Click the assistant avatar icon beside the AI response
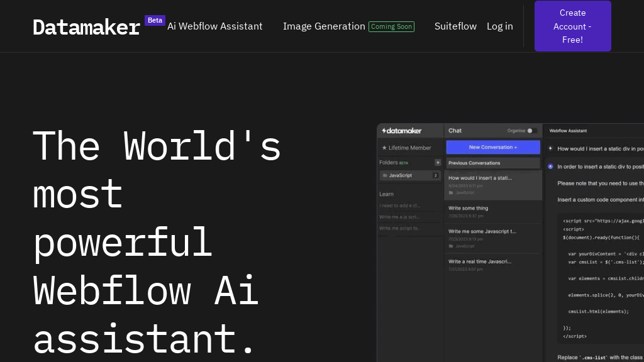Image resolution: width=644 pixels, height=362 pixels. (x=550, y=166)
